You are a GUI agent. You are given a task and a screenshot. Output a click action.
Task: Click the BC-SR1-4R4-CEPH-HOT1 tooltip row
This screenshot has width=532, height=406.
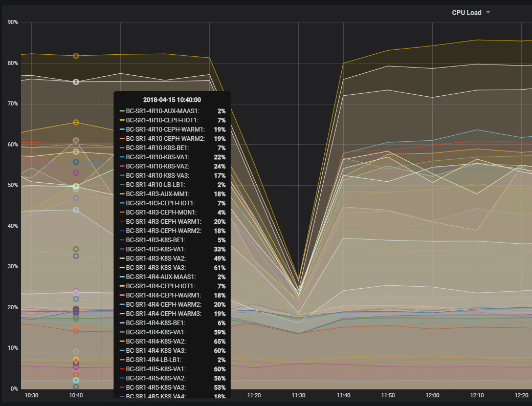172,286
